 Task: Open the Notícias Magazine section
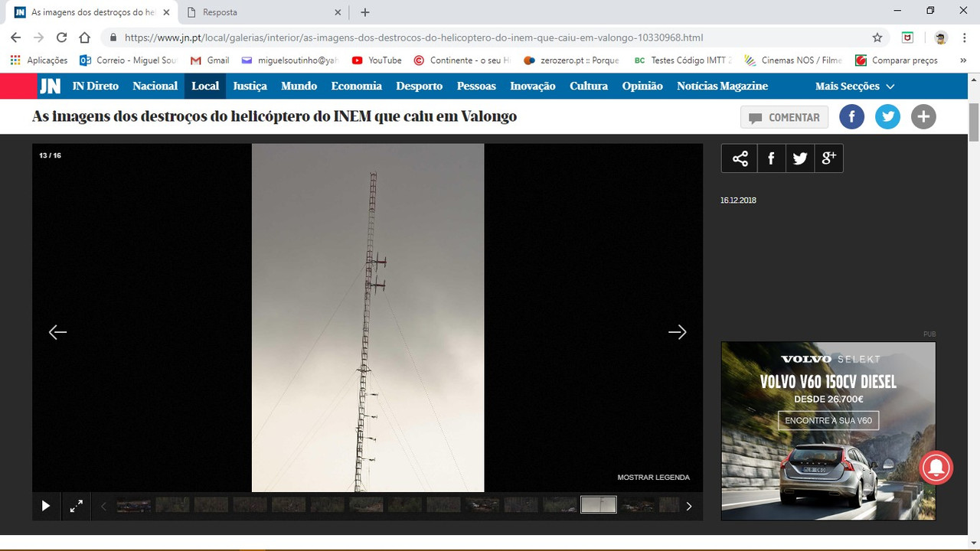(x=722, y=86)
